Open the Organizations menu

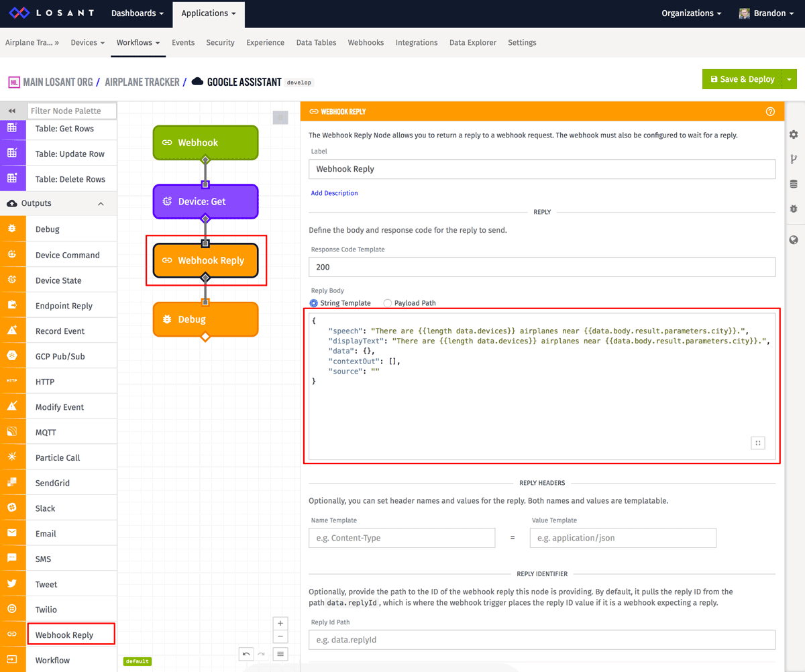click(x=691, y=12)
